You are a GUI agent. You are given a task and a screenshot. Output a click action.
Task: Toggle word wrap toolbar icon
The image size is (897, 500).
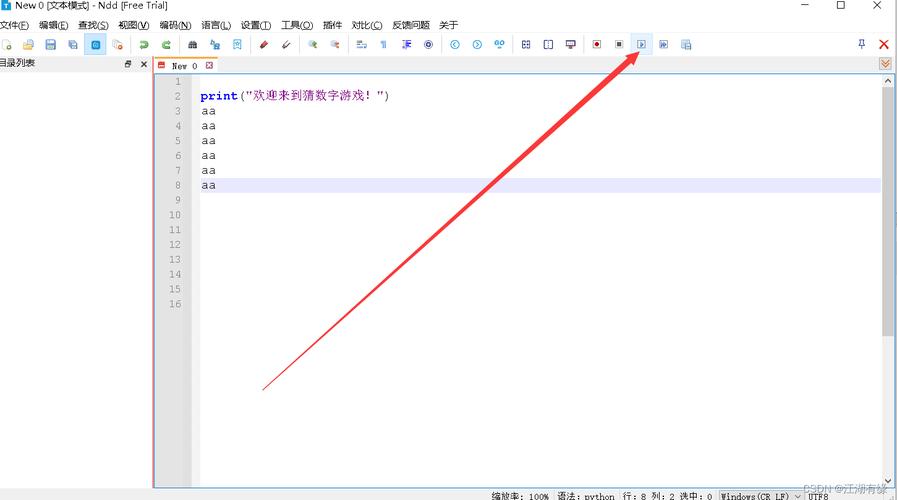[362, 45]
